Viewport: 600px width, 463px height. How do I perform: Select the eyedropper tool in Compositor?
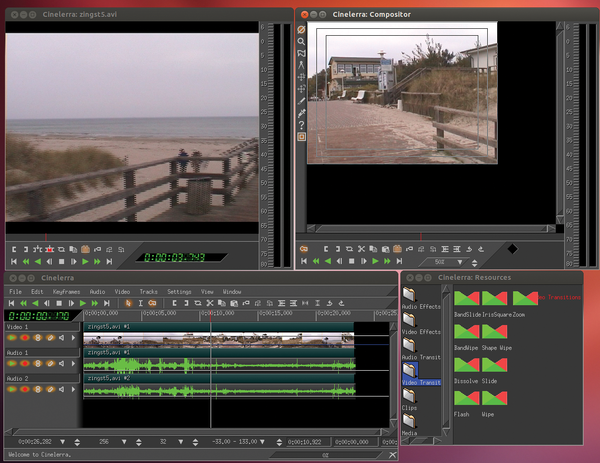(301, 113)
